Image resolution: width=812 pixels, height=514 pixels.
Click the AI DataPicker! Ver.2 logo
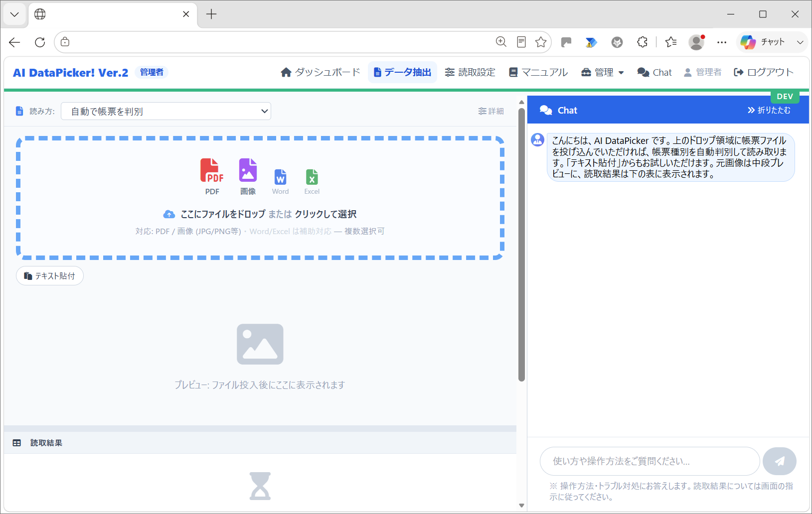click(70, 73)
